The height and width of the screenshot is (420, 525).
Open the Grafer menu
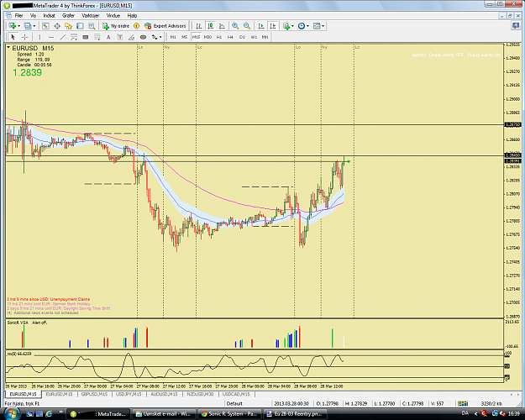click(68, 15)
